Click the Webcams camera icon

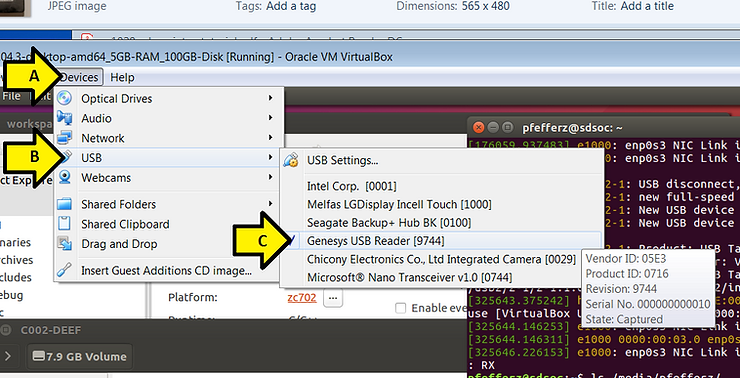click(64, 177)
